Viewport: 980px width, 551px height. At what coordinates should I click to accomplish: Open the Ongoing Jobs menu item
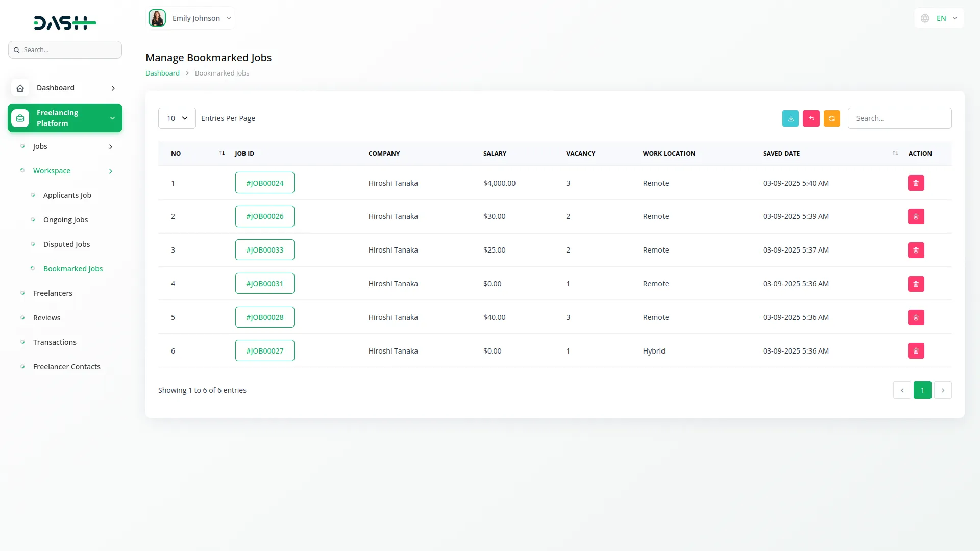pos(65,219)
